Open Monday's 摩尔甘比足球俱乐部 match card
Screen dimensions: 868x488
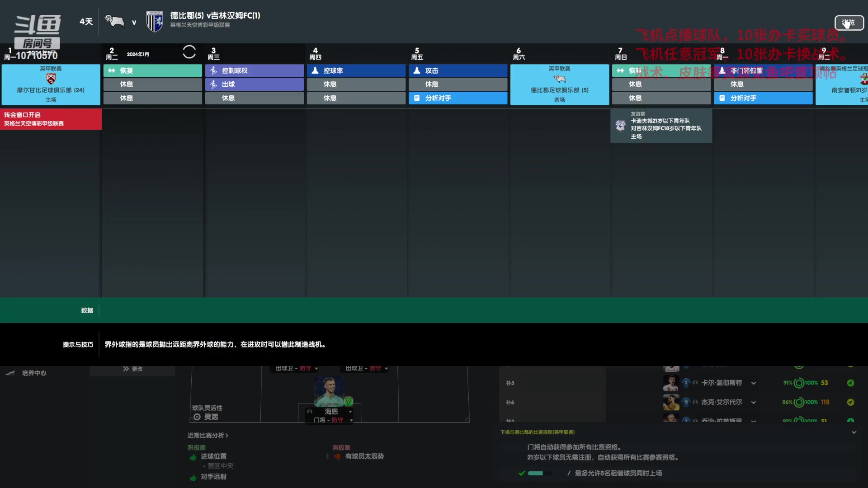click(51, 84)
